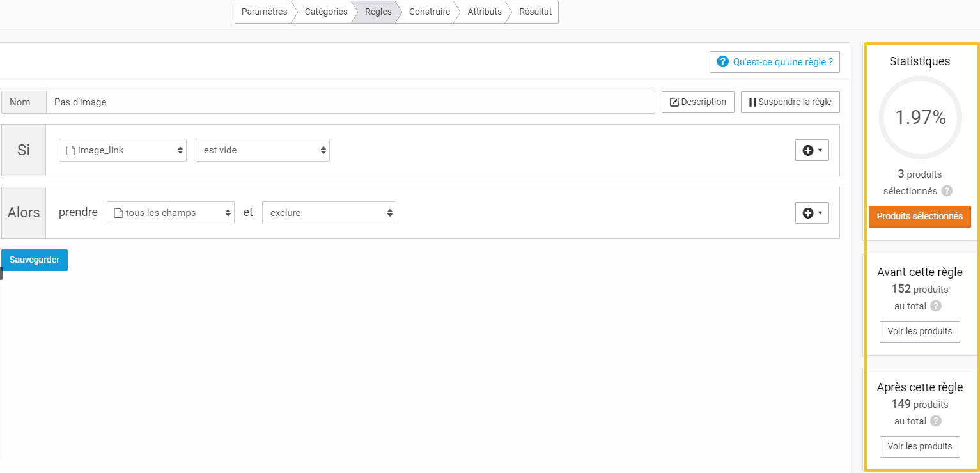This screenshot has height=473, width=980.
Task: Click the word 'prendre'
Action: [x=78, y=213]
